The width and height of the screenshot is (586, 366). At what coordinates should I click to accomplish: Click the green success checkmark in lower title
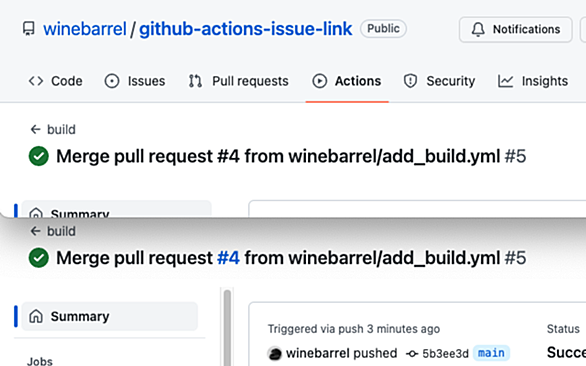[x=38, y=258]
